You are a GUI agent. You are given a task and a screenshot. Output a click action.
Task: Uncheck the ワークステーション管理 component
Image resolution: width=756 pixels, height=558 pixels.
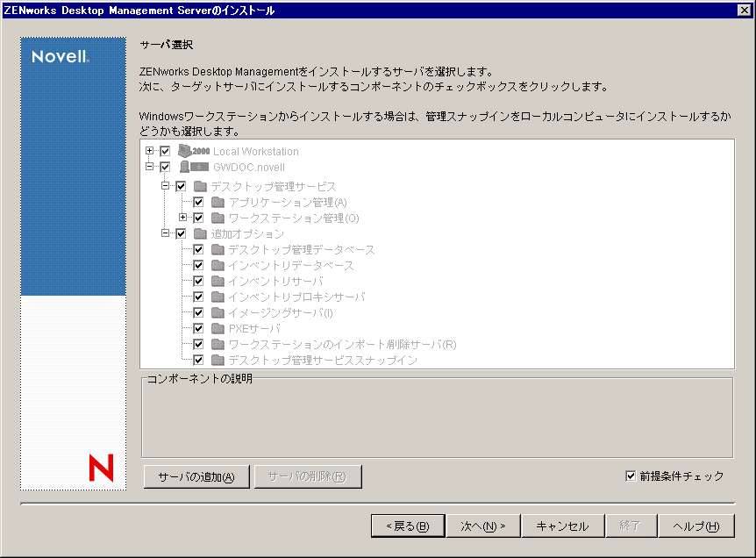[197, 218]
